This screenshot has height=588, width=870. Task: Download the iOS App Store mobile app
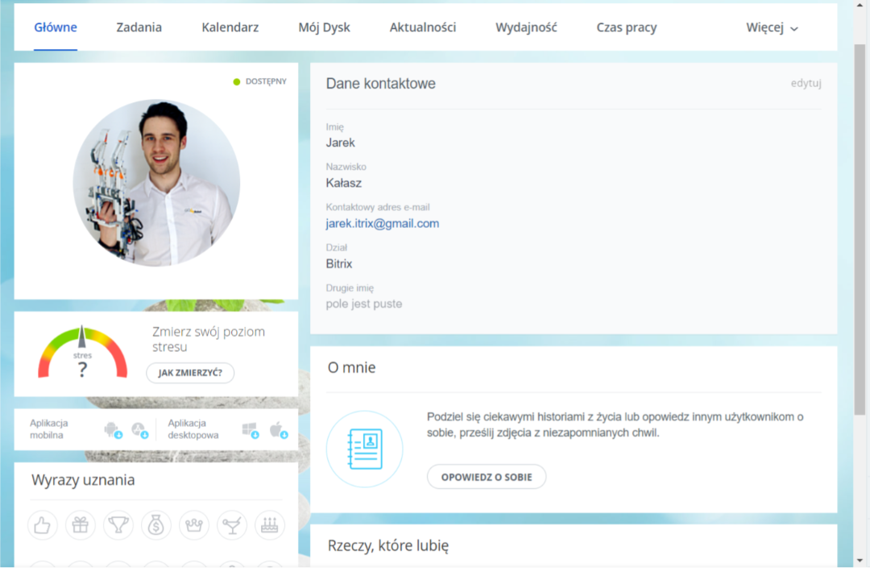tap(139, 430)
